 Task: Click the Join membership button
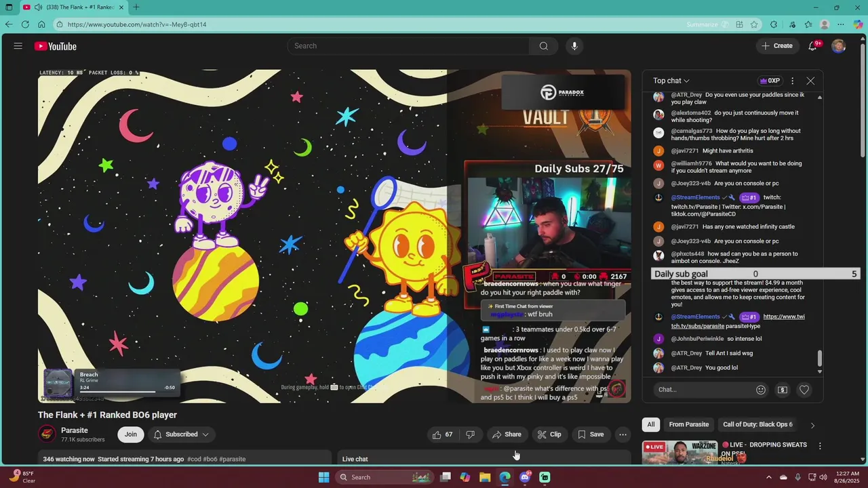pos(130,434)
